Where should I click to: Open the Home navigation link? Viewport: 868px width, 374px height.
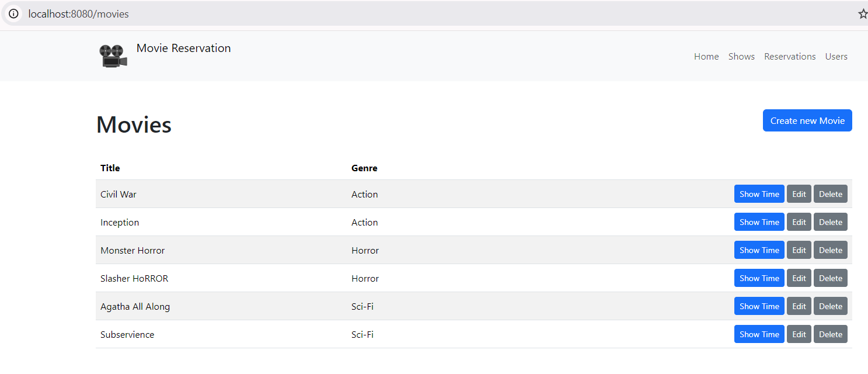pos(706,57)
